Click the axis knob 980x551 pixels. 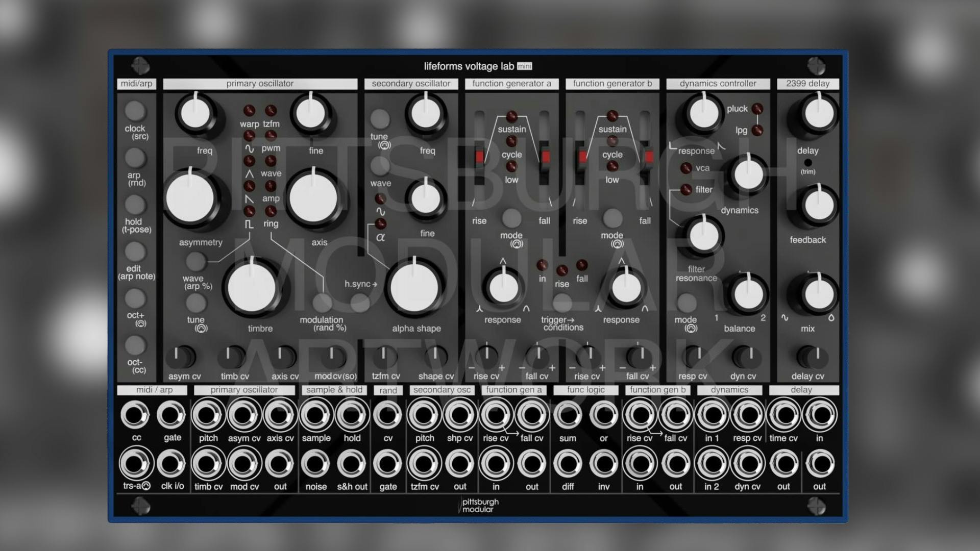click(313, 197)
